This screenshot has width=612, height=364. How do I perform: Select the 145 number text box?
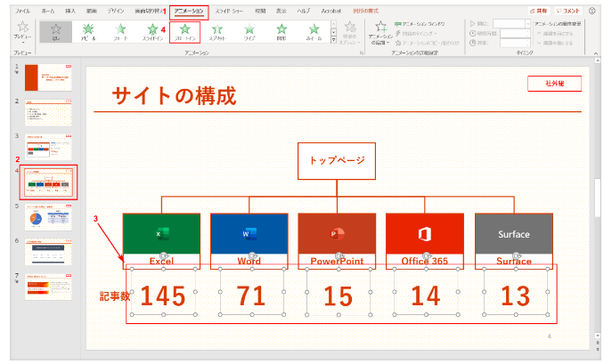pos(164,295)
